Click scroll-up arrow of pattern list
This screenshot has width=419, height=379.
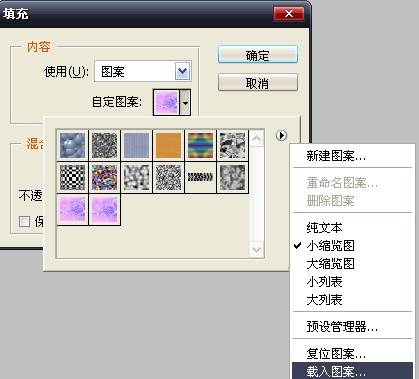[x=257, y=138]
